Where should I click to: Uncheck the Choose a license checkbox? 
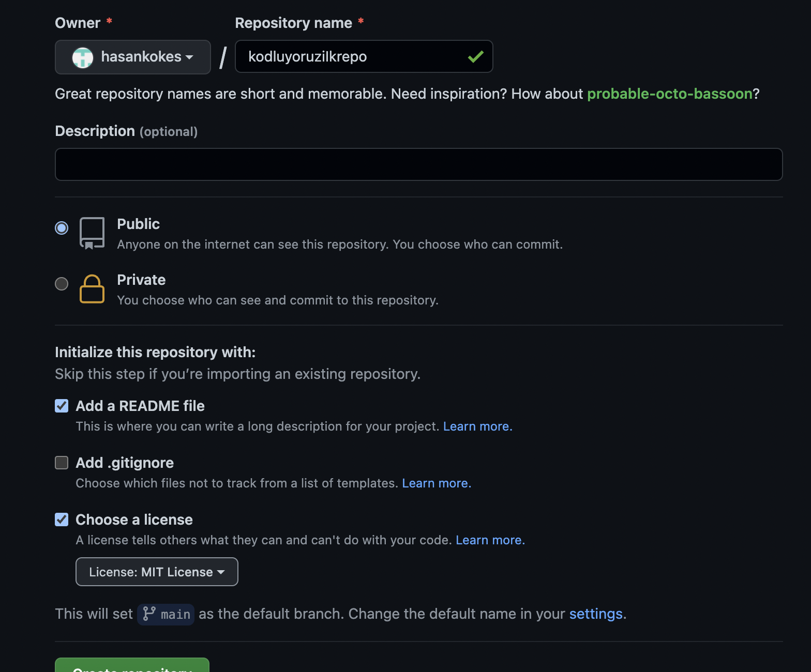(x=62, y=520)
